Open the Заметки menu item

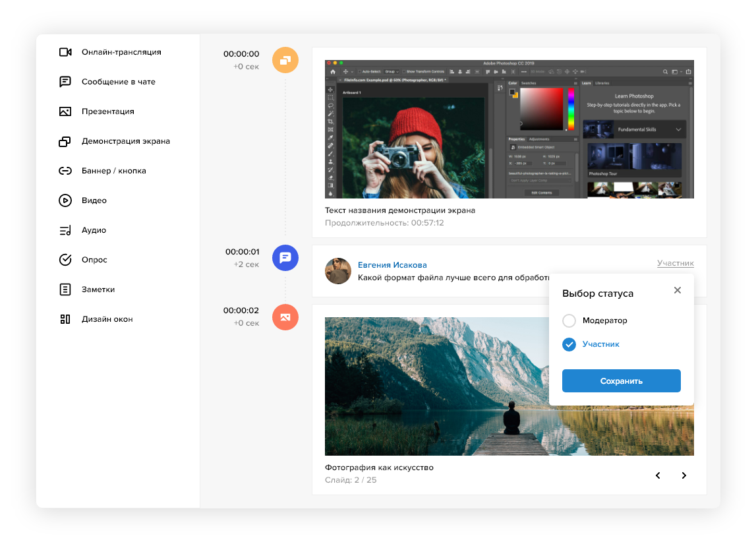[98, 289]
